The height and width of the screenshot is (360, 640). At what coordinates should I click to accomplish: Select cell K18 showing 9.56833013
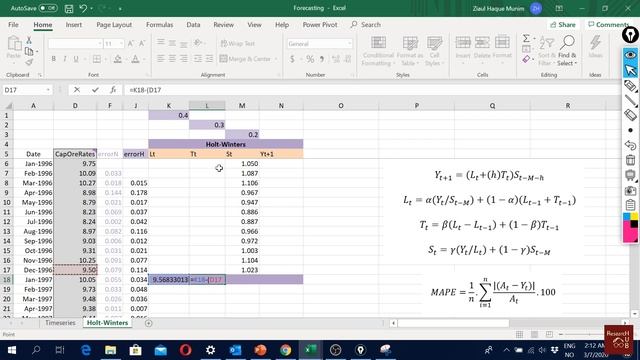pos(169,280)
